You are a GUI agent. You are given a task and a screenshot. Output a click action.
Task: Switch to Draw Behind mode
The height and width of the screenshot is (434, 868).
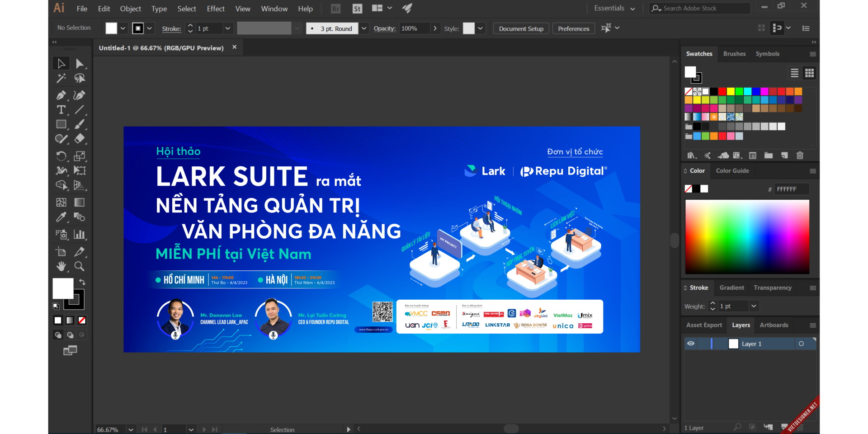[70, 335]
